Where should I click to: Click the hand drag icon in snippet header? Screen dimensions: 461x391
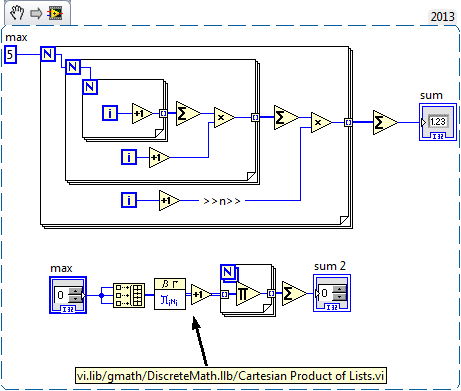point(17,13)
